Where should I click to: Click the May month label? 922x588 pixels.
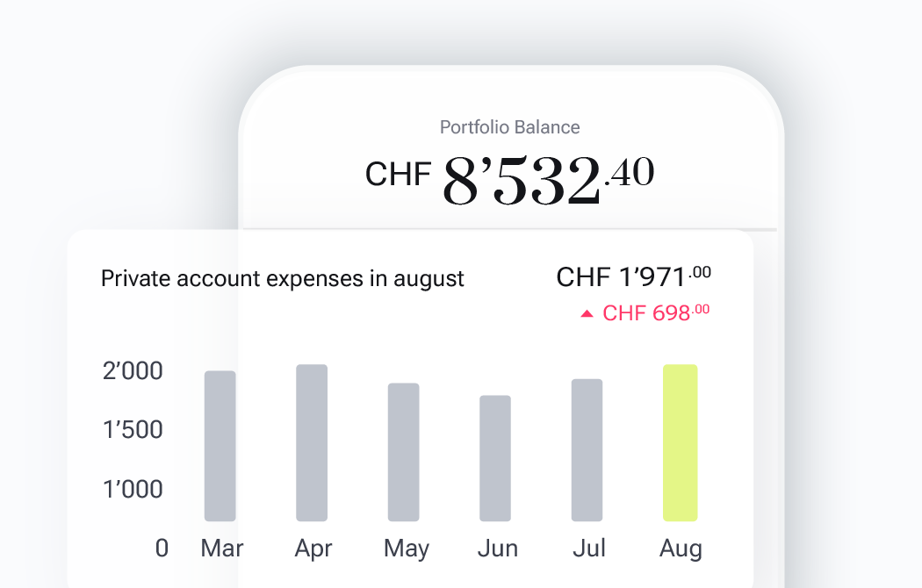[407, 549]
